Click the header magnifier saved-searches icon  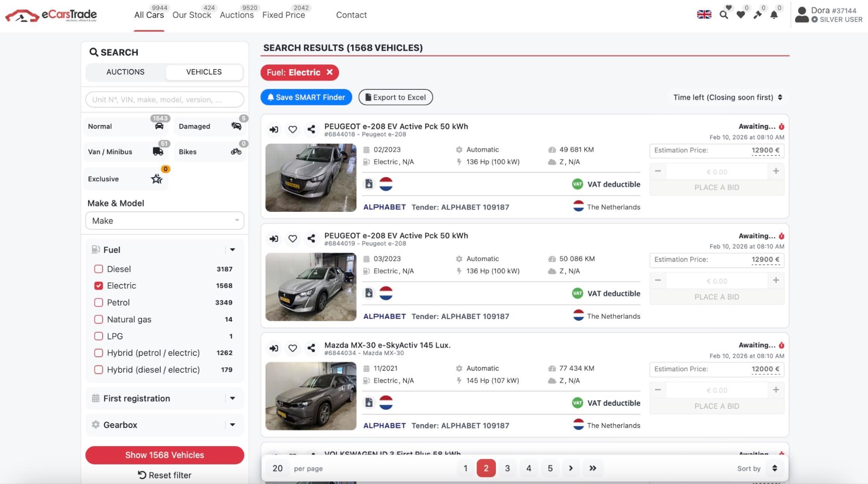point(723,15)
